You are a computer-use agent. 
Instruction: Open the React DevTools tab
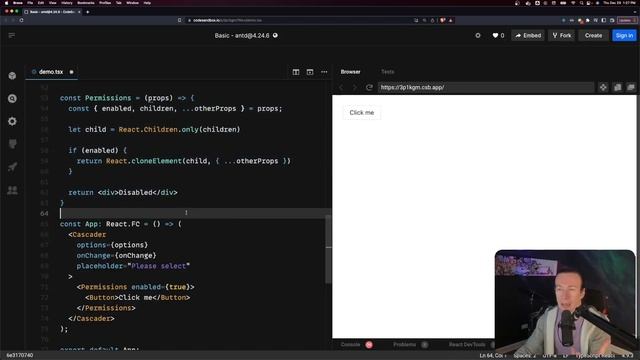[x=467, y=345]
